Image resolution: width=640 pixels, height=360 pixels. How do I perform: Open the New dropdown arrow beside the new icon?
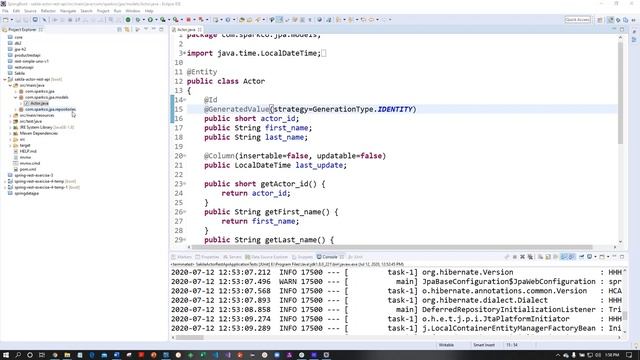point(11,20)
